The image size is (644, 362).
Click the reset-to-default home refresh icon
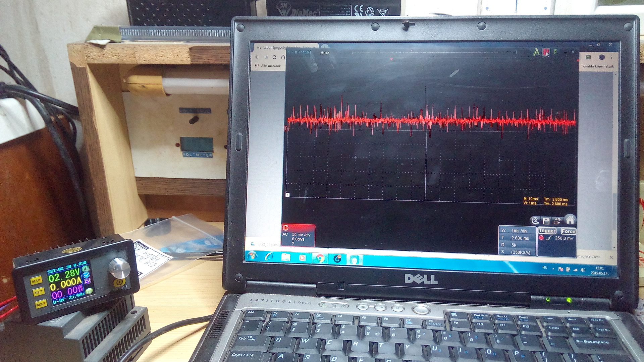[535, 221]
